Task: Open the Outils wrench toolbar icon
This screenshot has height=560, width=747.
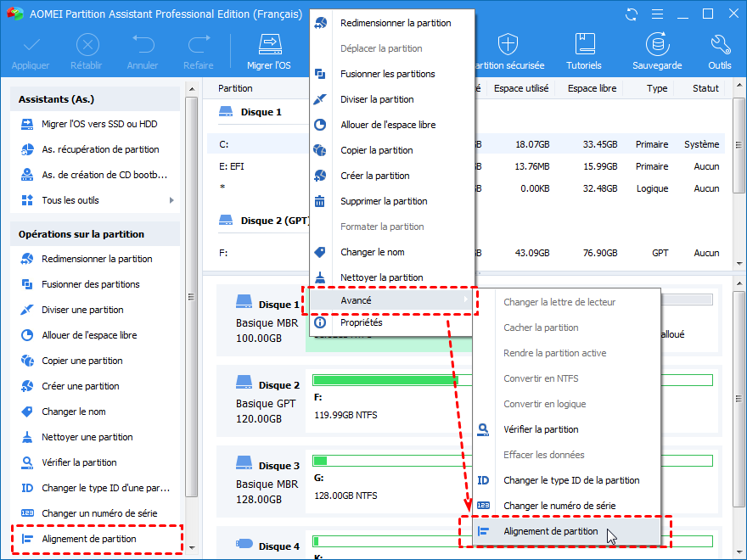Action: click(x=720, y=44)
